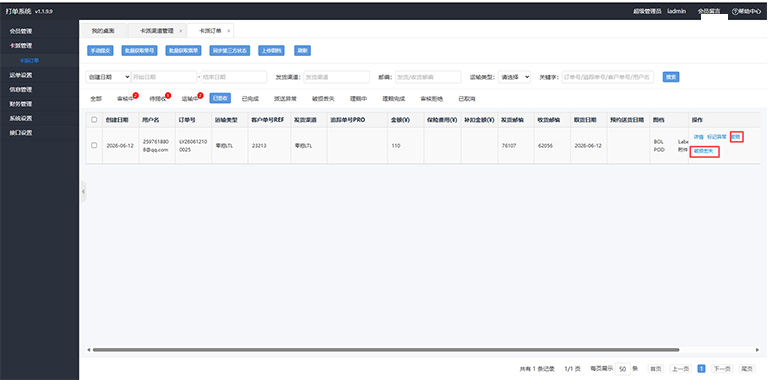Go to 下一页 next page

[x=722, y=369]
